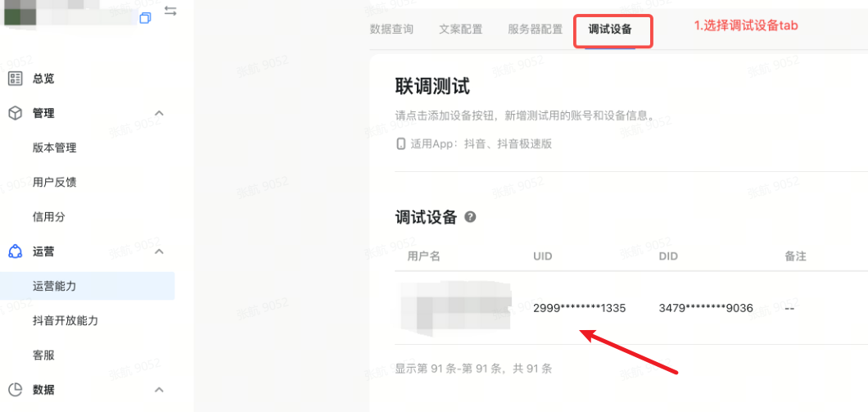Viewport: 868px width, 412px height.
Task: Click the phone icon next to 适用App
Action: click(400, 144)
